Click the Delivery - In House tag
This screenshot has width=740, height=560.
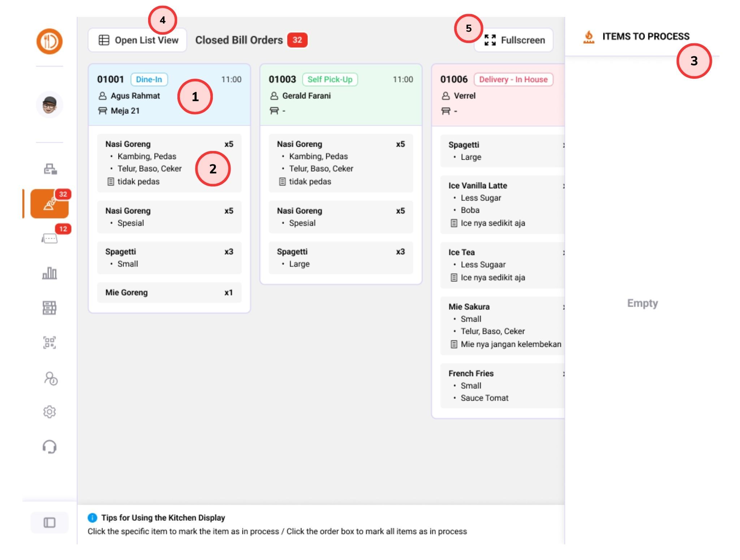click(513, 79)
